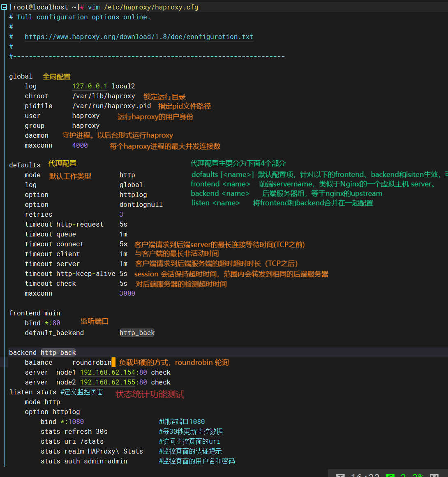Click the 127.0.0.1 log address
The height and width of the screenshot is (477, 448).
point(90,86)
